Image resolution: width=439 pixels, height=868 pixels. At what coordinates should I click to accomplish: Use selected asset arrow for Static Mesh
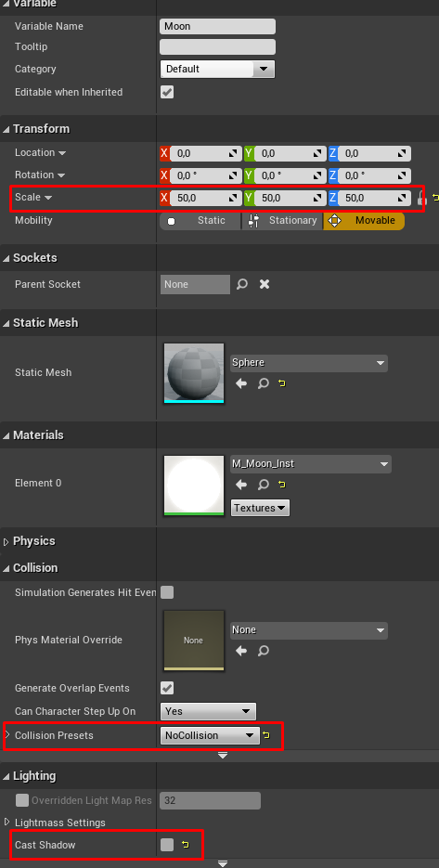tap(240, 383)
